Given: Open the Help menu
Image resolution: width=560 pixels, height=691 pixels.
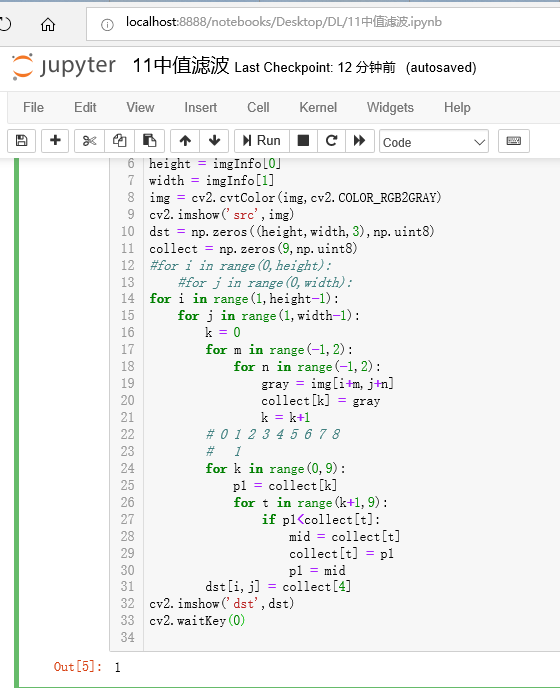Looking at the screenshot, I should 457,108.
